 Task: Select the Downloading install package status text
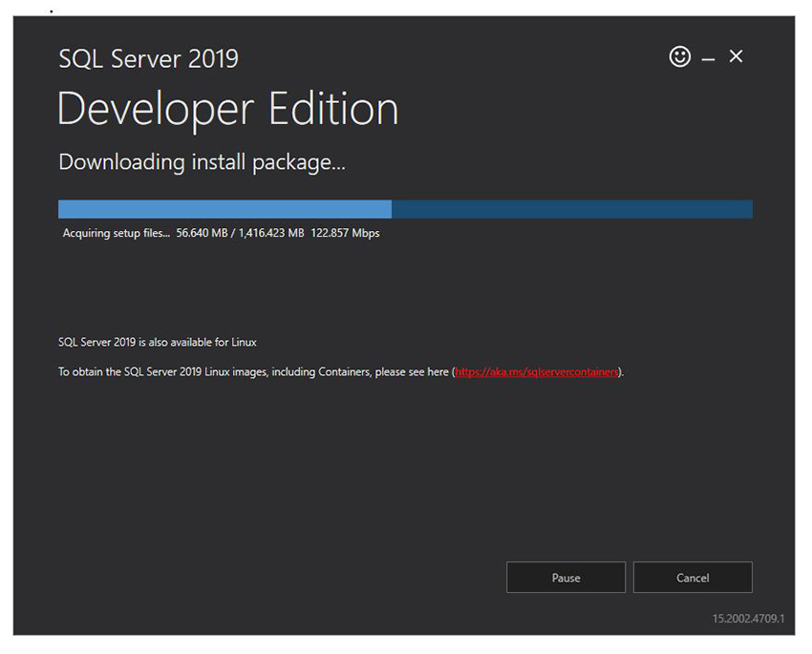tap(202, 162)
